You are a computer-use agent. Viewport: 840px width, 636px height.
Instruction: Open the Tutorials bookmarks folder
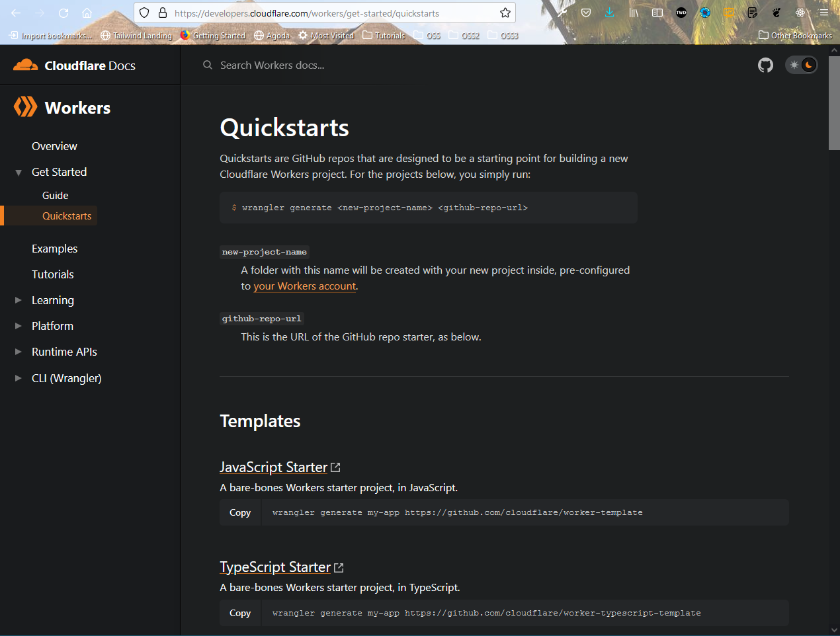coord(384,36)
